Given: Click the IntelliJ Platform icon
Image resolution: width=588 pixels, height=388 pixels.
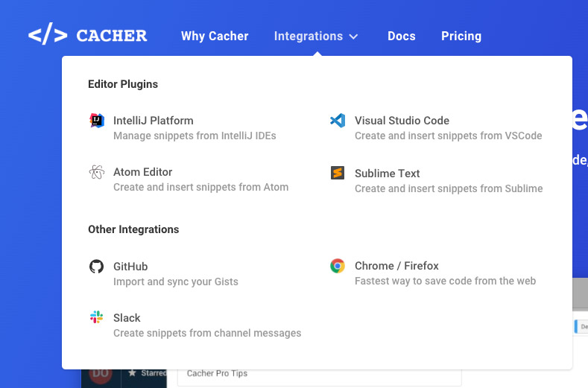Looking at the screenshot, I should coord(96,121).
